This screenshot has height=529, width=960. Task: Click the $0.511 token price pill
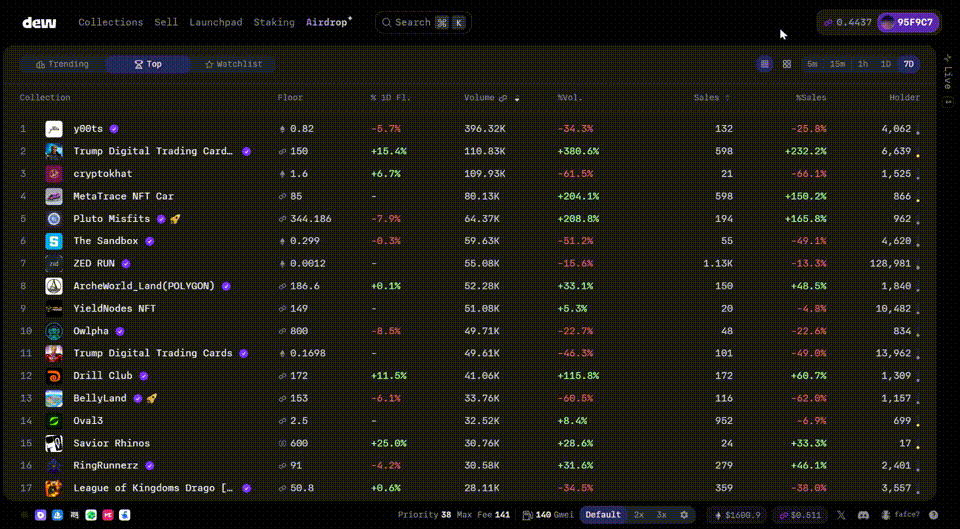800,515
